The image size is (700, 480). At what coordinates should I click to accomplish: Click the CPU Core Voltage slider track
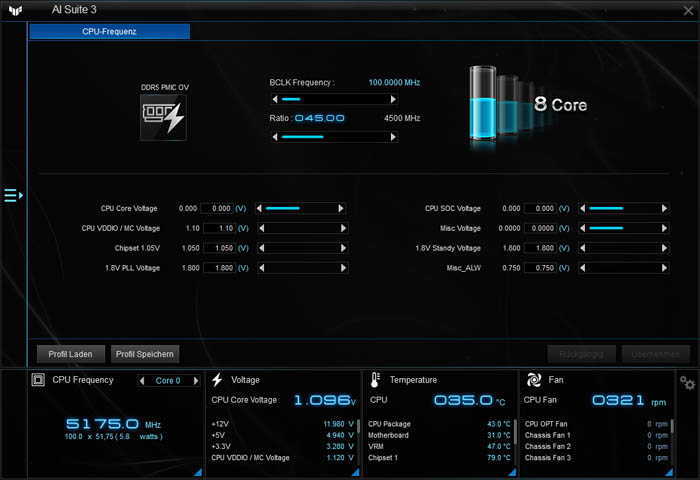300,208
